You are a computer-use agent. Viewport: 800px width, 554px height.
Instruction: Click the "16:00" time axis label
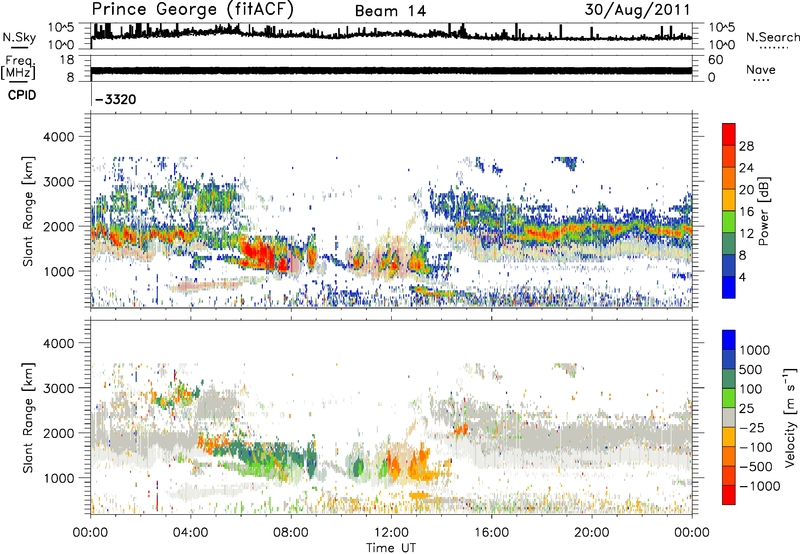pos(491,533)
